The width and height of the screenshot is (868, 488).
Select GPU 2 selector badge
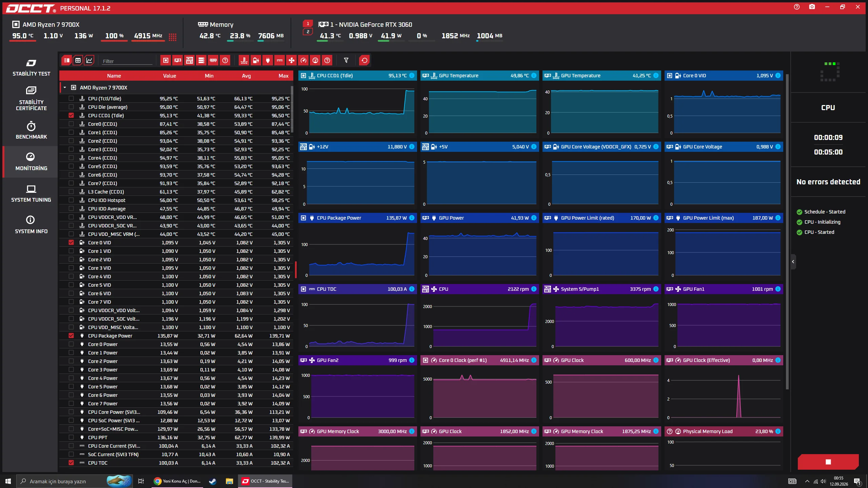(x=308, y=32)
